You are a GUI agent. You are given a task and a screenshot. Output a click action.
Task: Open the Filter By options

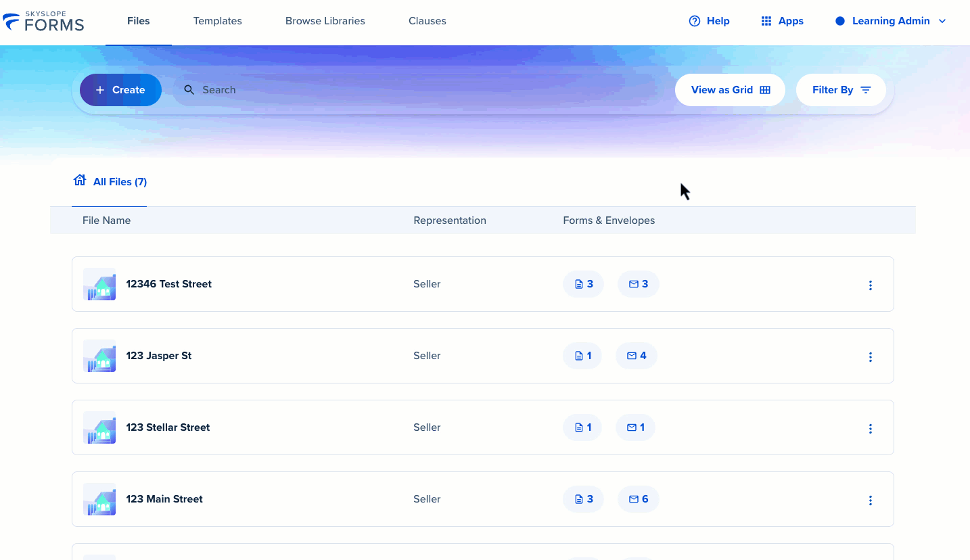pos(841,90)
